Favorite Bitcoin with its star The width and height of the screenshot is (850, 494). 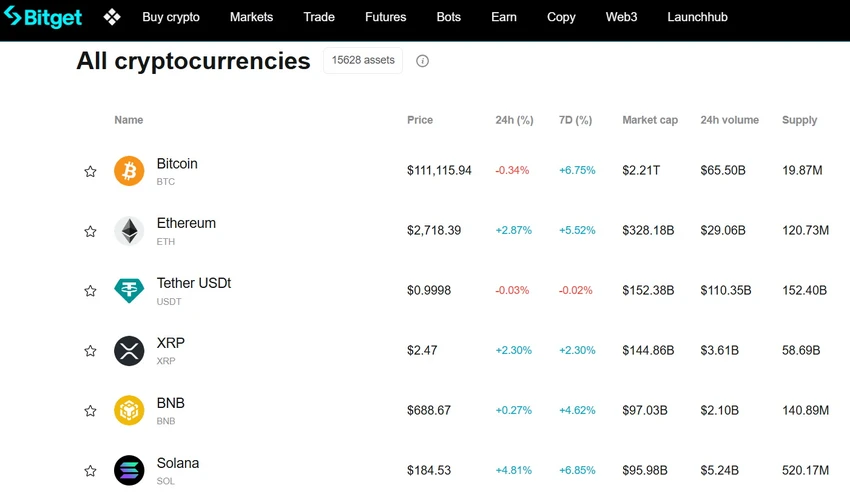(91, 172)
